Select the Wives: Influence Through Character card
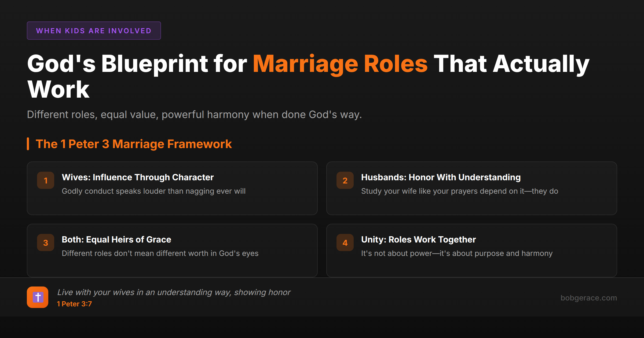The height and width of the screenshot is (338, 644). click(x=172, y=188)
